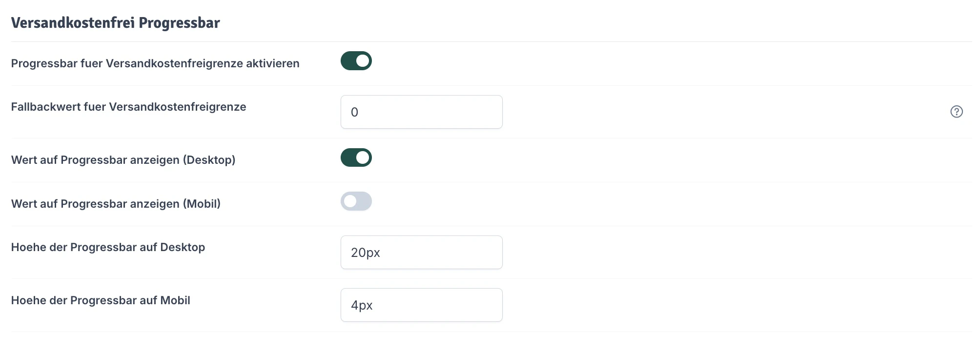Image resolution: width=980 pixels, height=352 pixels.
Task: Click the Wert auf Progressbar anzeigen (Desktop) label
Action: pyautogui.click(x=123, y=160)
